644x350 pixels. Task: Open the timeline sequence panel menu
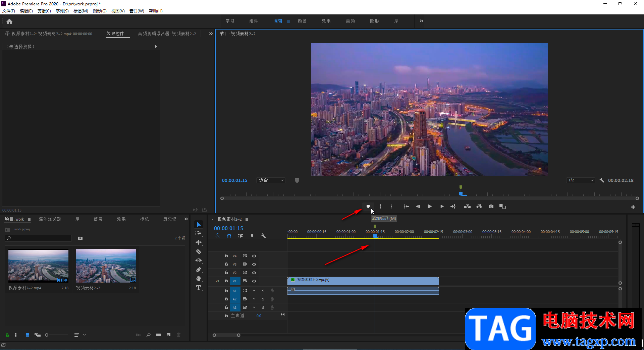(x=247, y=219)
